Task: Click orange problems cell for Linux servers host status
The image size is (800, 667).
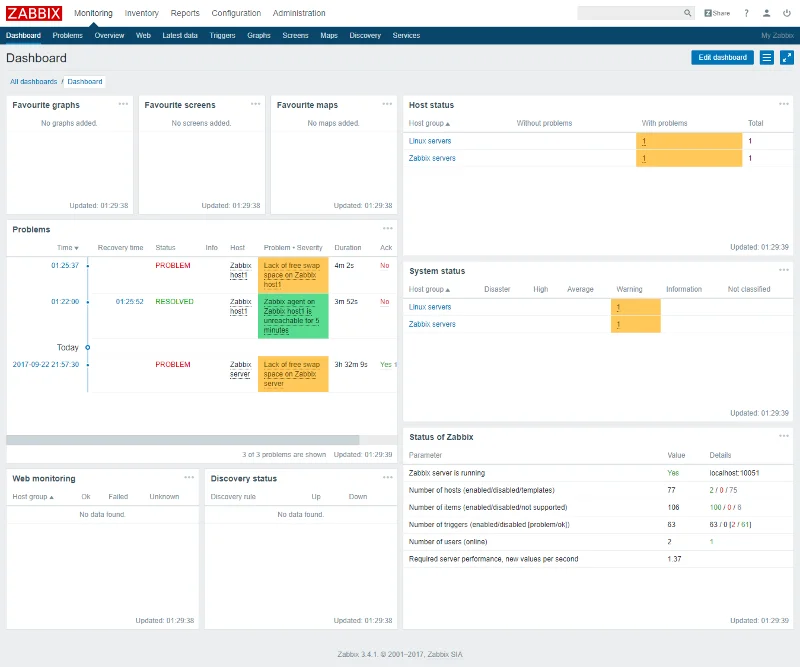Action: (689, 141)
